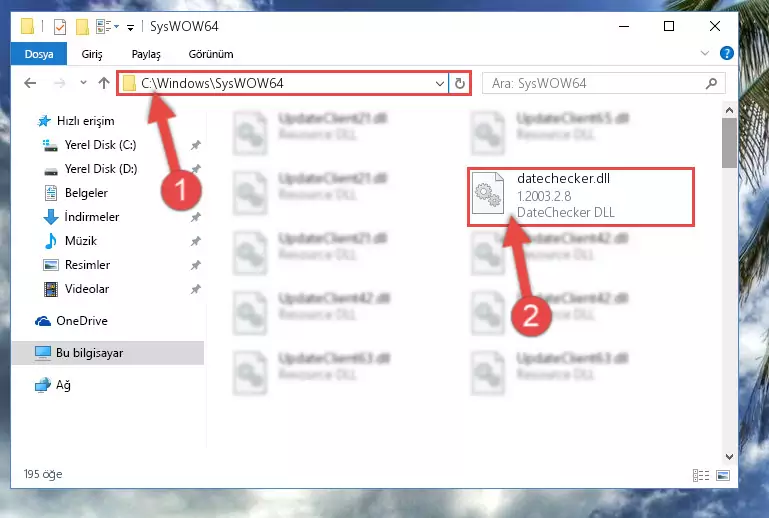
Task: Go back with the left arrow
Action: 30,83
